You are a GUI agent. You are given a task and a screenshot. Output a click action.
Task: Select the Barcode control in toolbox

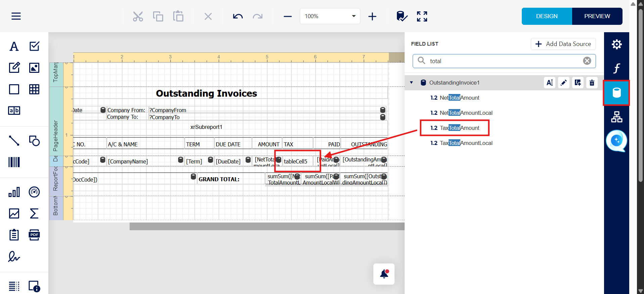click(14, 162)
